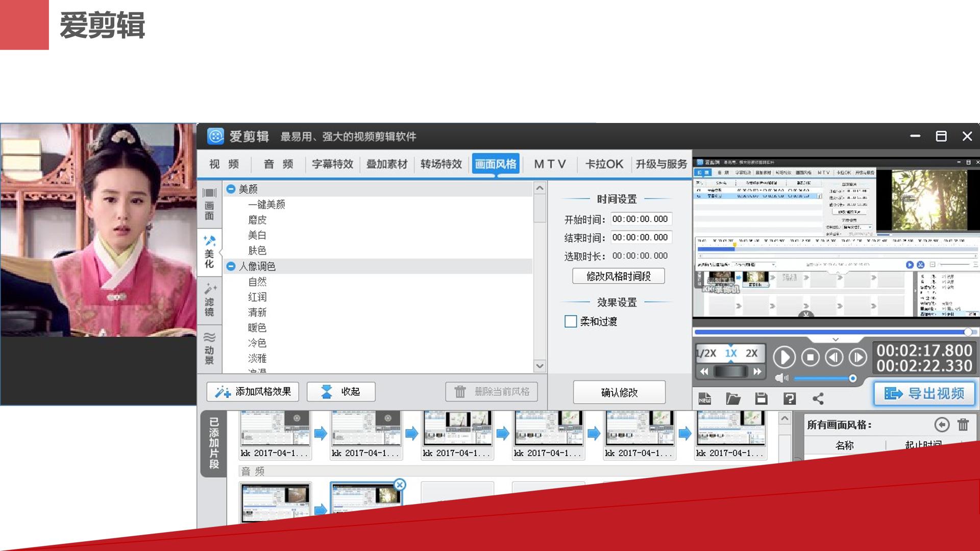The width and height of the screenshot is (980, 551).
Task: Open the 字幕特效 tab
Action: point(332,164)
